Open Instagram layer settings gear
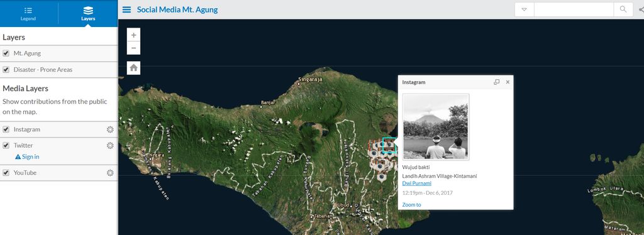The image size is (644, 235). click(x=109, y=129)
